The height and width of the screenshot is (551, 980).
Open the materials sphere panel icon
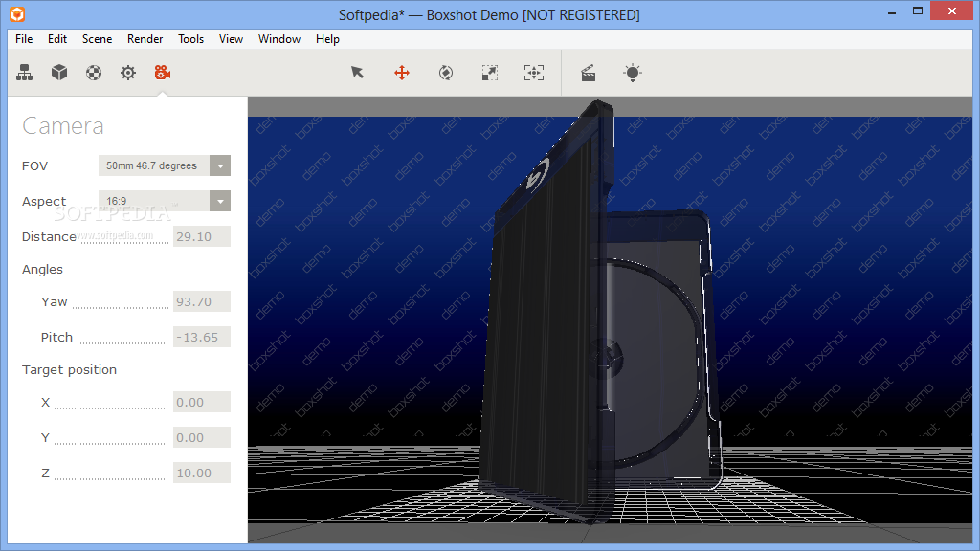pos(94,73)
